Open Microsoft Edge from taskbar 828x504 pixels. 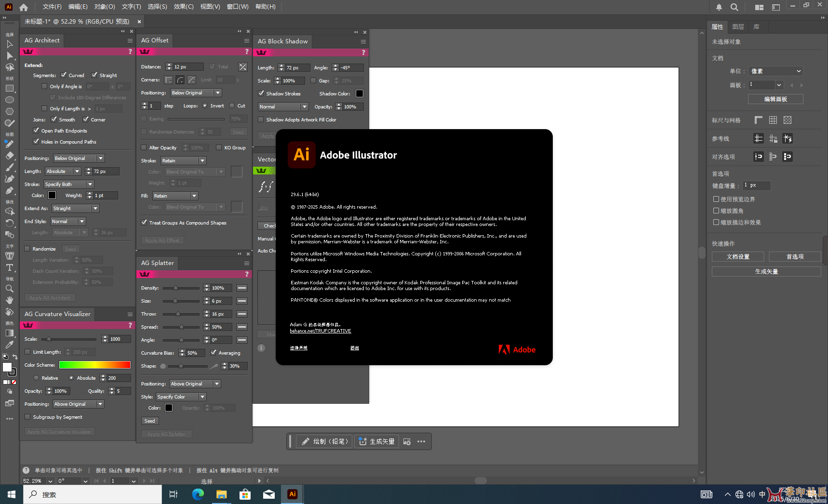tap(198, 494)
